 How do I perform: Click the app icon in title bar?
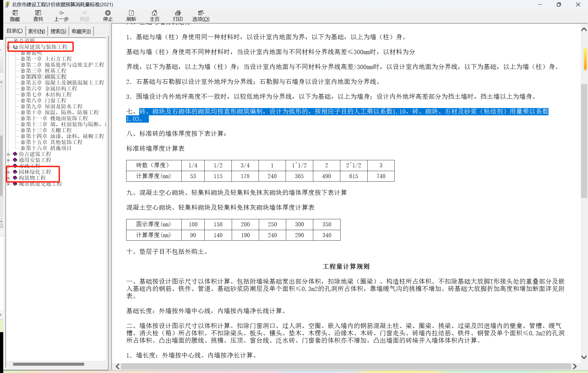7,4
